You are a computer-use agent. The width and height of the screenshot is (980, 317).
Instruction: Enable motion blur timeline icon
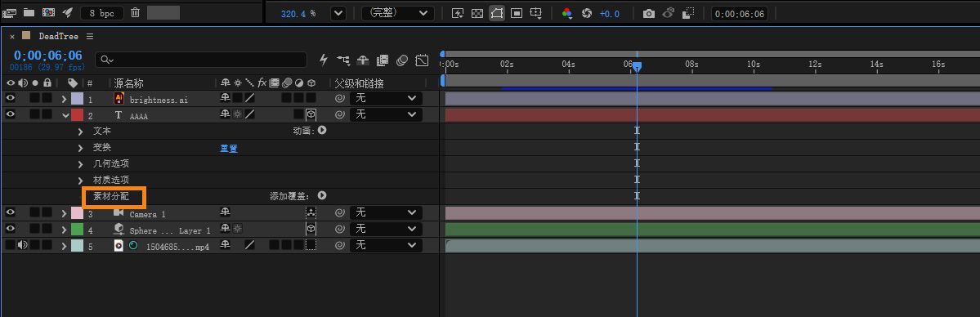(x=402, y=60)
